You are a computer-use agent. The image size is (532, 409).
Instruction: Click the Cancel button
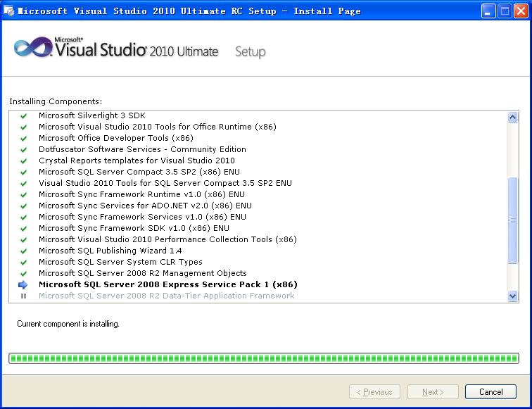pyautogui.click(x=490, y=391)
